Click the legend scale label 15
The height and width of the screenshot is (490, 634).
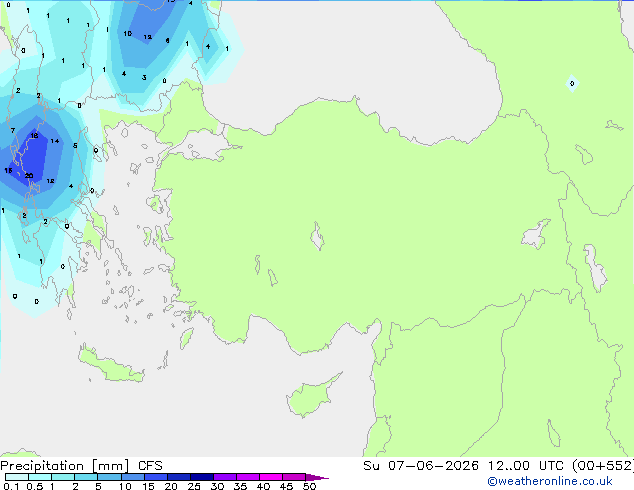point(148,486)
